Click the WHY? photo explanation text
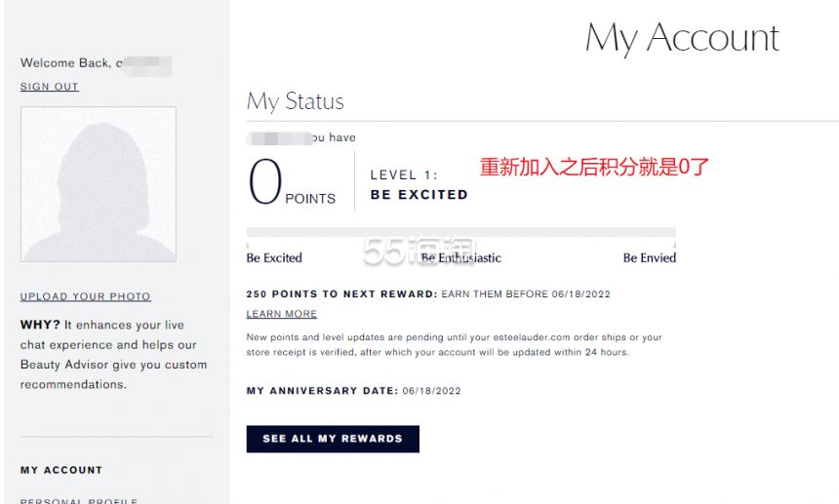Viewport: 839px width, 504px height. 113,354
